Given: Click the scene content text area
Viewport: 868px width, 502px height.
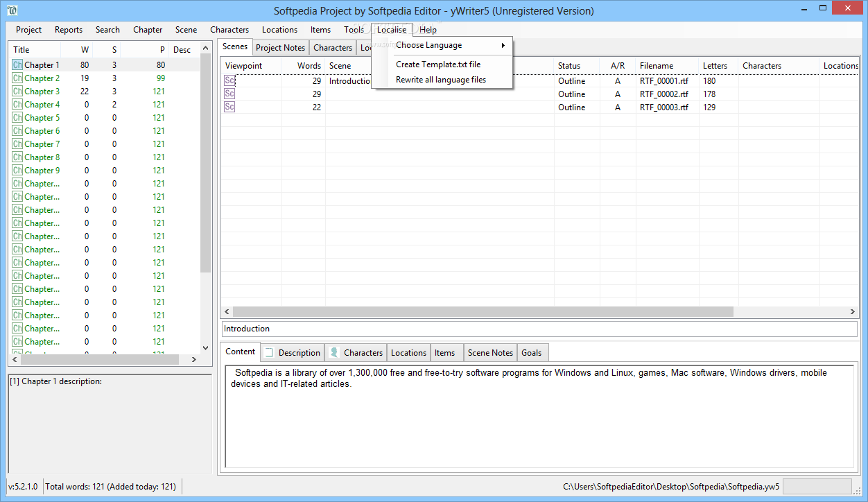Looking at the screenshot, I should tap(540, 416).
